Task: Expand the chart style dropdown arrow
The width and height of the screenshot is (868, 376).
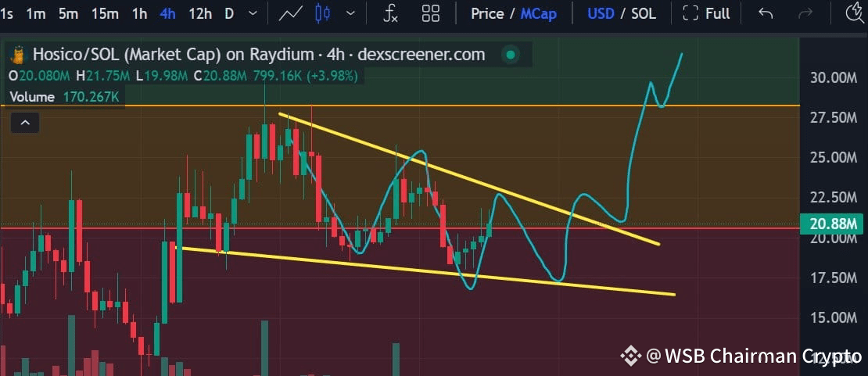Action: (350, 14)
